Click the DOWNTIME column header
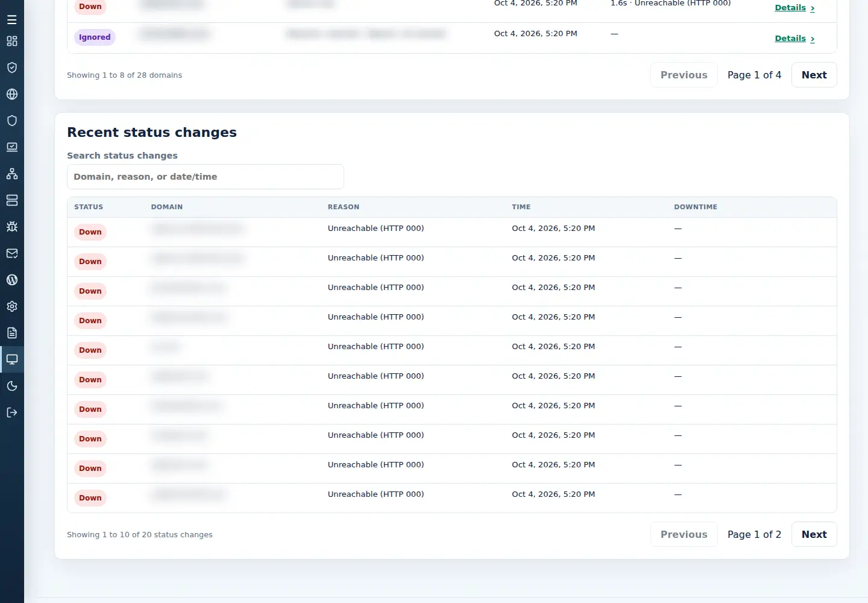The image size is (868, 603). [x=696, y=207]
